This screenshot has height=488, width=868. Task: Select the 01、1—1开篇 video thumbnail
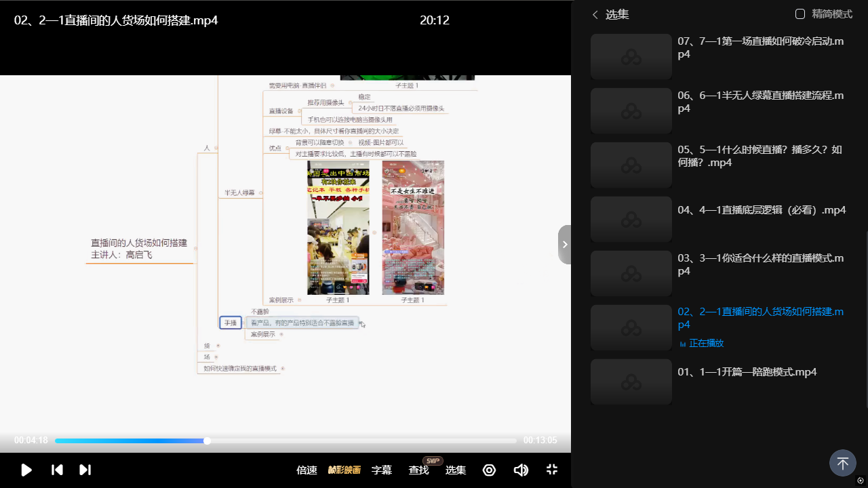pos(631,382)
